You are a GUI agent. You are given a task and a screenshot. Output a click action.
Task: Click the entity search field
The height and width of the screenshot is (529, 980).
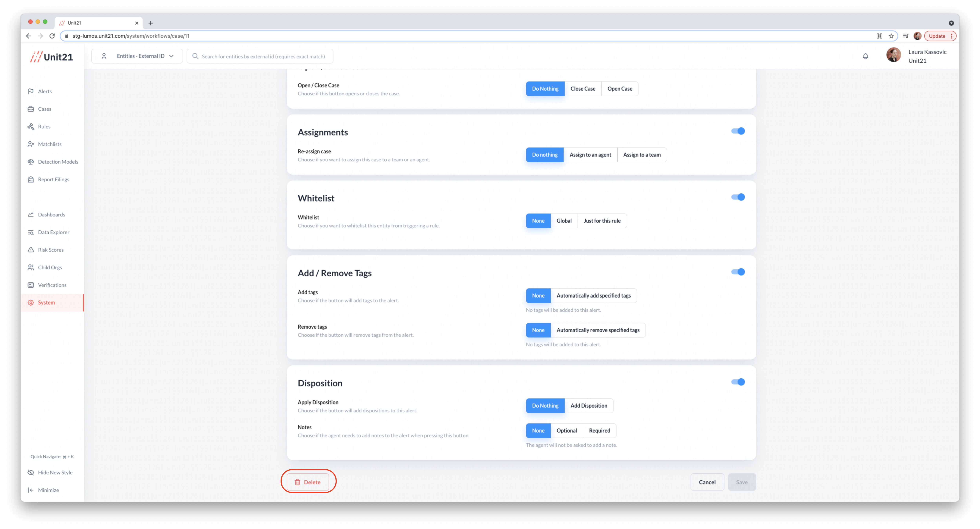[x=260, y=56]
